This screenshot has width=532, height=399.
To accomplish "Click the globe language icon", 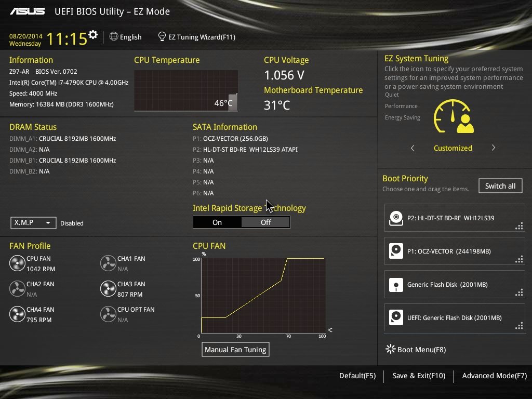I will [114, 36].
